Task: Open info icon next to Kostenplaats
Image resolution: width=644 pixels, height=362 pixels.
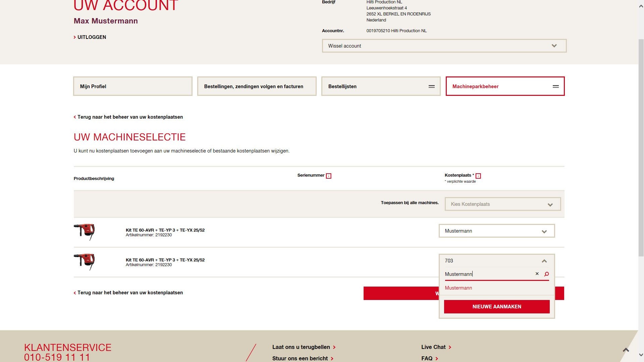Action: 478,176
